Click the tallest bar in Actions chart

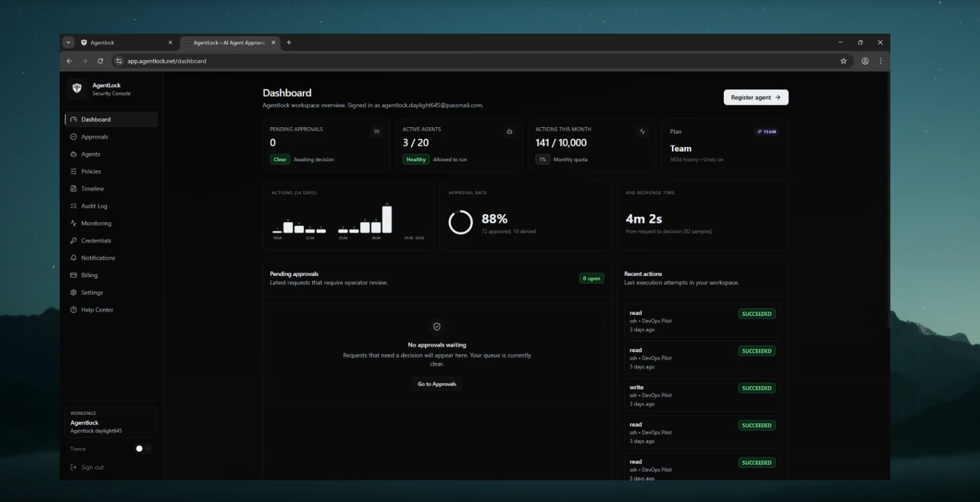pyautogui.click(x=387, y=219)
